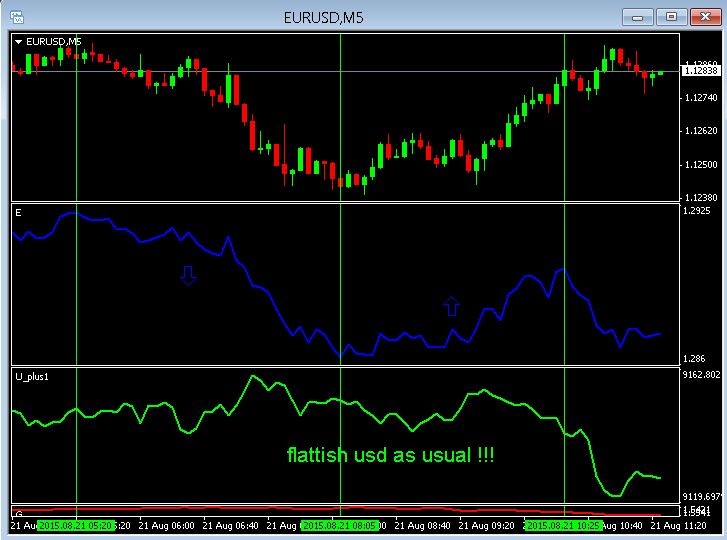Close the EURUSD,M5 chart window
The width and height of the screenshot is (727, 540).
[x=705, y=17]
